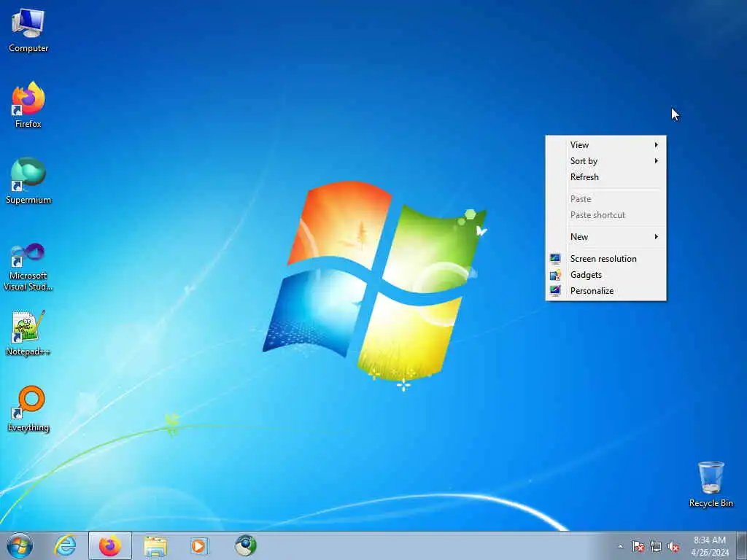Select the Everything search desktop shortcut
This screenshot has height=560, width=747.
[28, 408]
